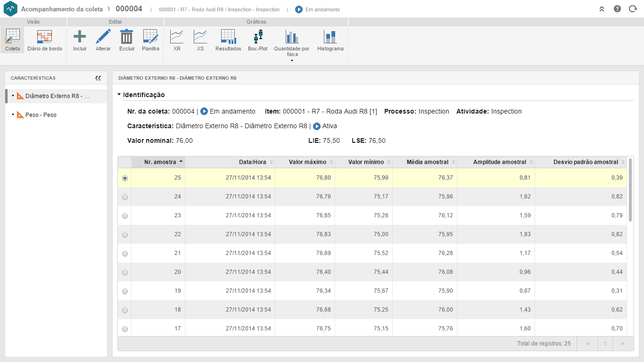
Task: Click Acompanhamento da coleta breadcrumb
Action: click(x=62, y=9)
